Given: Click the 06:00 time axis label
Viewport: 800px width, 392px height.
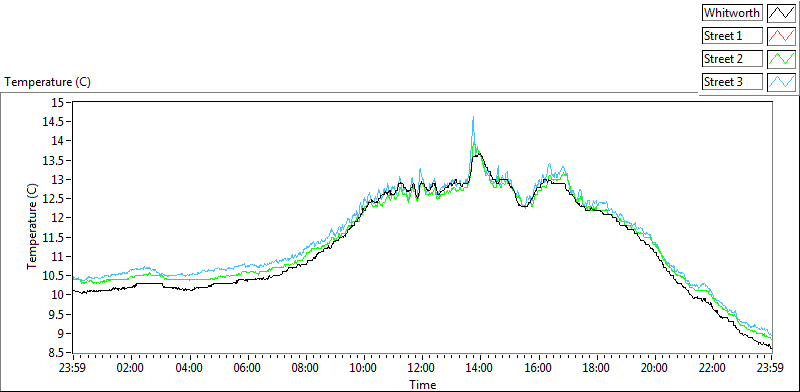Looking at the screenshot, I should tap(248, 368).
